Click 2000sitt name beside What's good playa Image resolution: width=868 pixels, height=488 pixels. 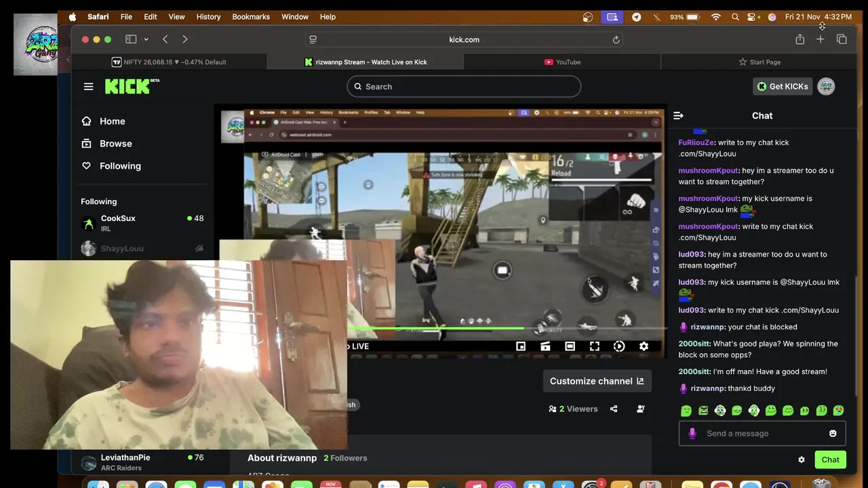[694, 344]
